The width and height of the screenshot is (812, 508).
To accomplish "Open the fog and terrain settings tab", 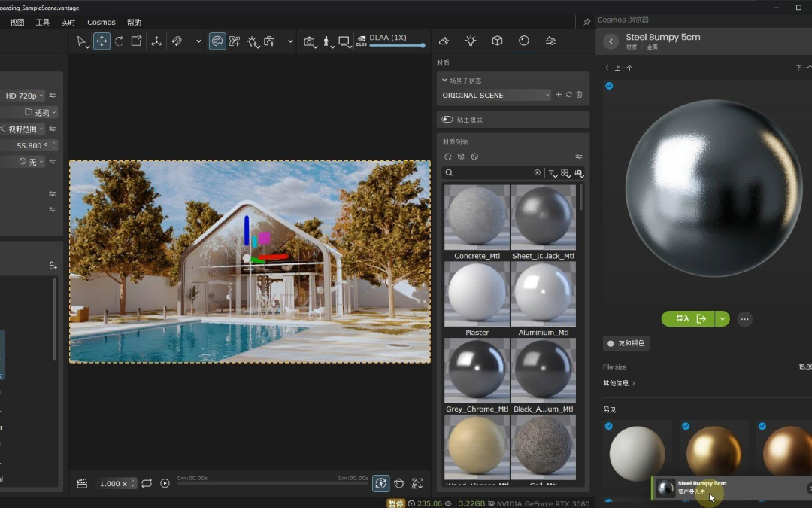I will tap(550, 41).
